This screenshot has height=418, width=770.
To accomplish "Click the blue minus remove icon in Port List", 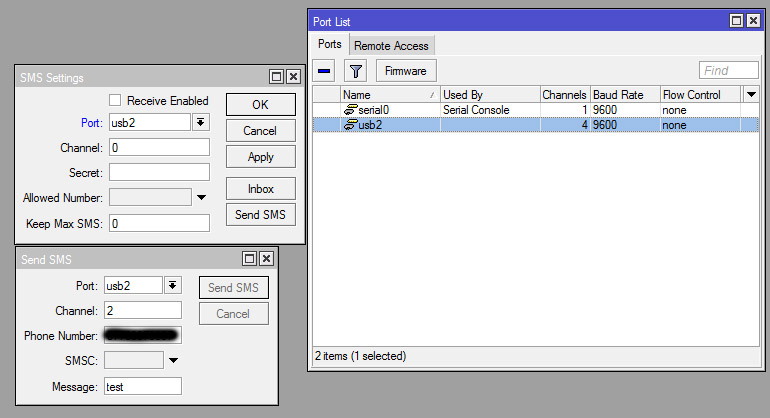I will [x=324, y=71].
